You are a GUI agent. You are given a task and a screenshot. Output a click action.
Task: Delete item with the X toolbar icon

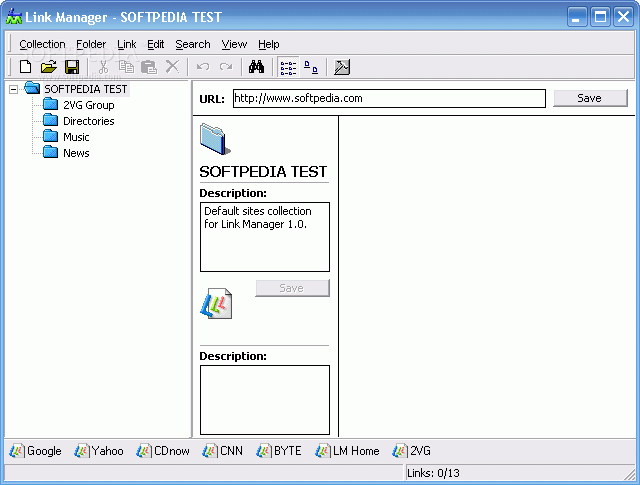pyautogui.click(x=172, y=67)
